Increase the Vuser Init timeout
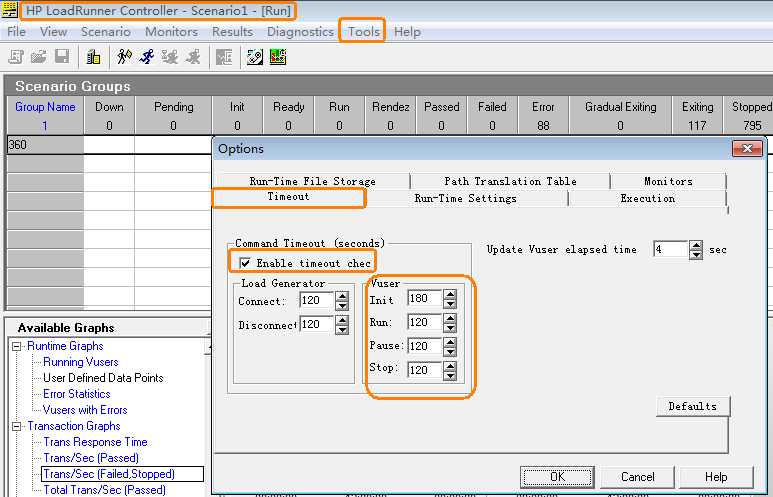773x497 pixels. [x=450, y=294]
